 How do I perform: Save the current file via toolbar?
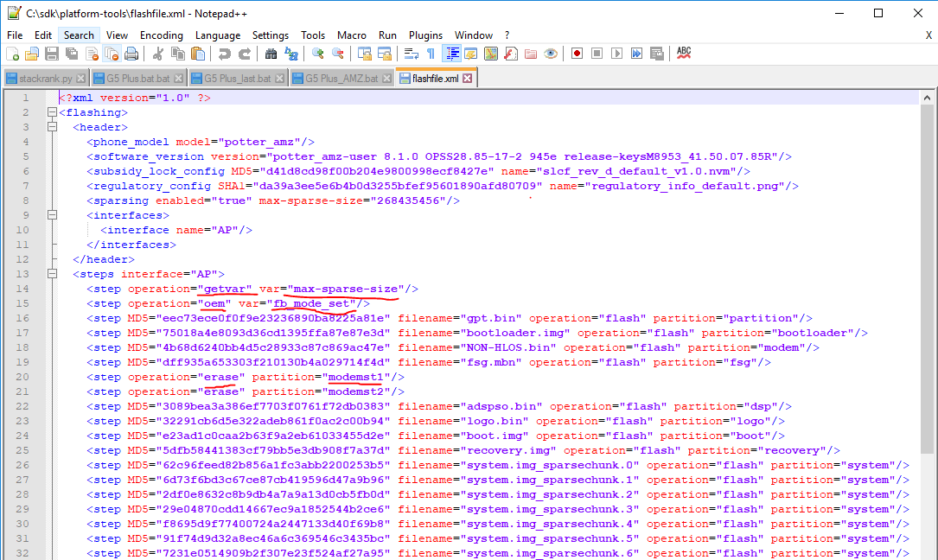pyautogui.click(x=52, y=54)
